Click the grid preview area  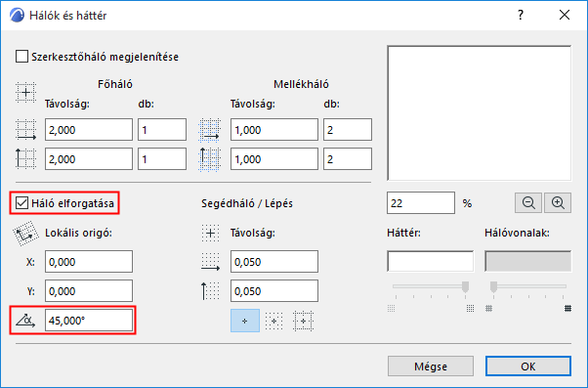click(x=480, y=113)
